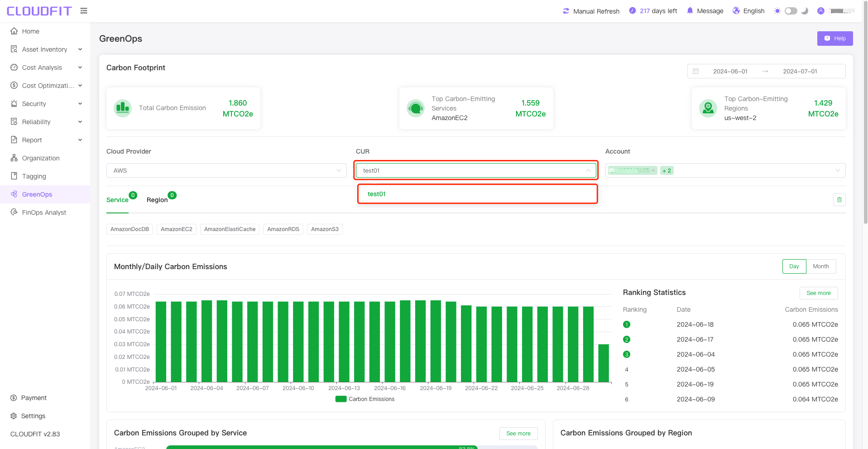Screen dimensions: 868x449
Task: Collapse sidebar with hamburger menu icon
Action: pyautogui.click(x=84, y=11)
